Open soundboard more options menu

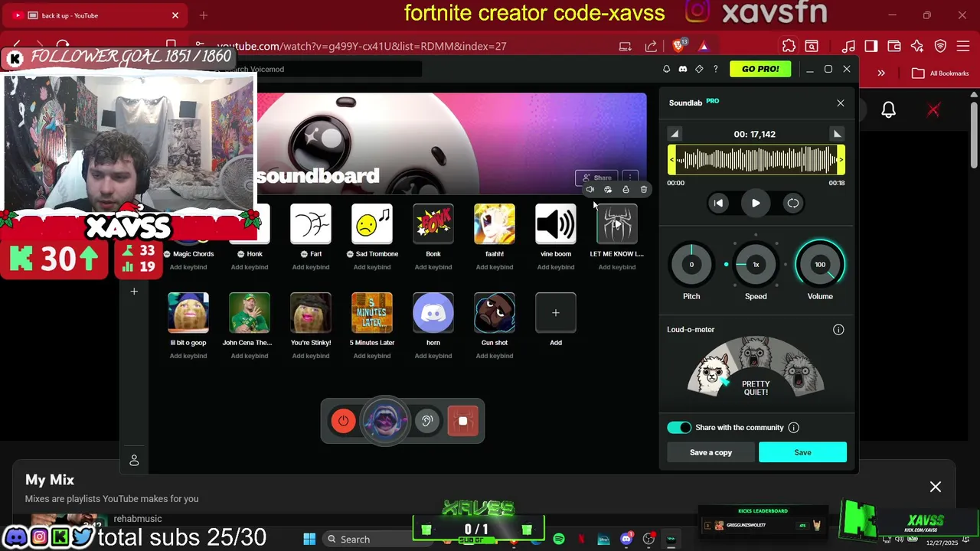coord(629,178)
